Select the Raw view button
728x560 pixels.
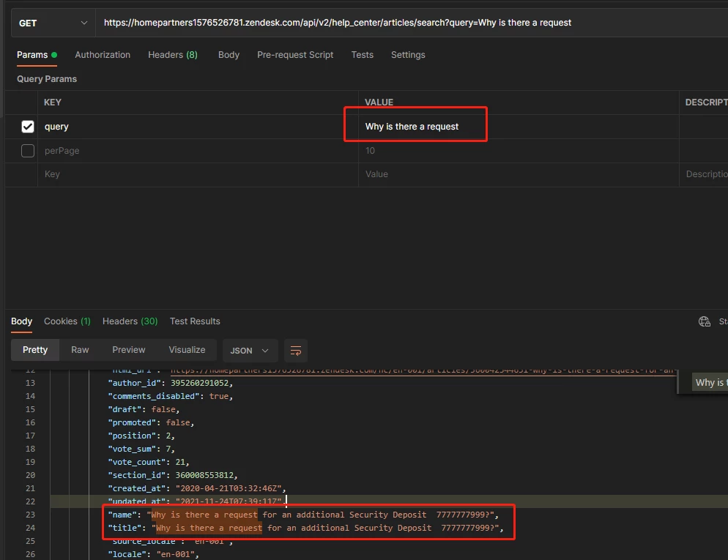pyautogui.click(x=80, y=350)
